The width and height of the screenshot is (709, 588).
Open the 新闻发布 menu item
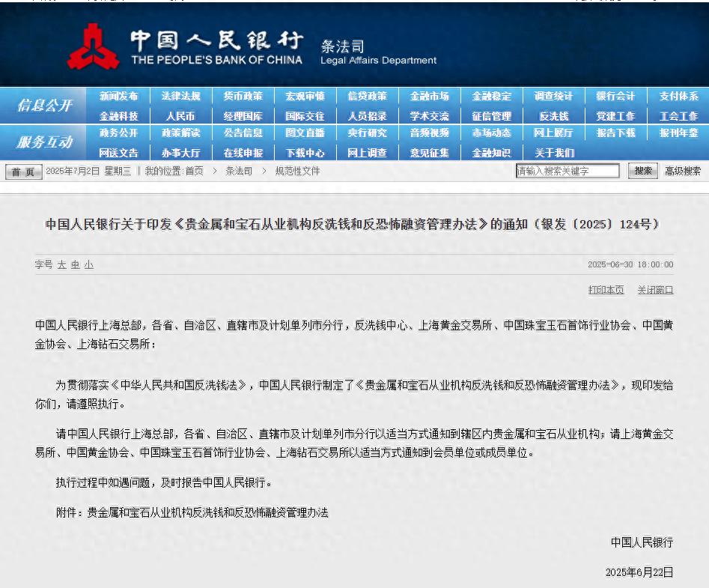118,96
